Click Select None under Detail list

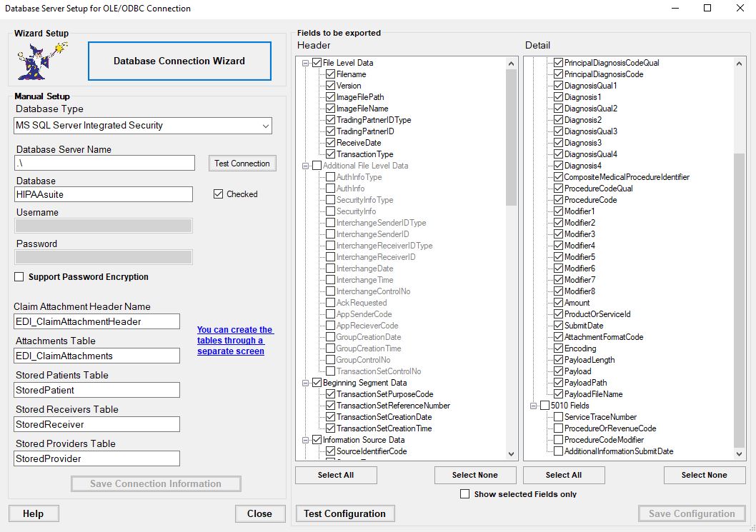point(705,475)
